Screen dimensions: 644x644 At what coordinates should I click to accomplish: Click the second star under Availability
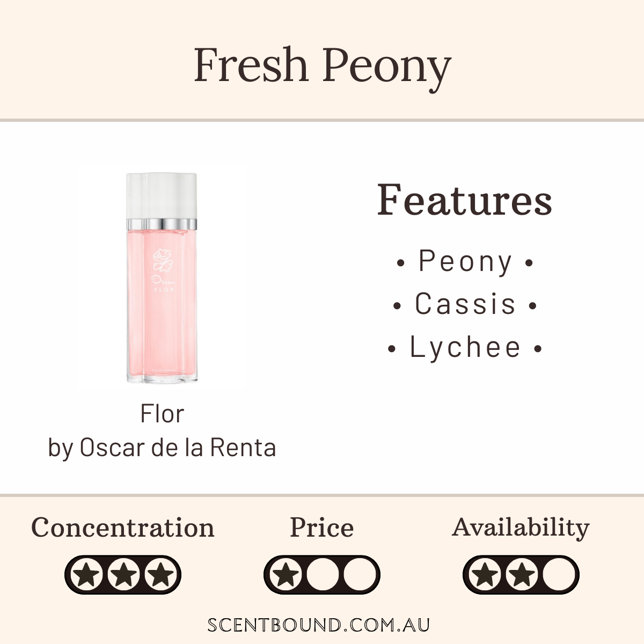pos(521,575)
